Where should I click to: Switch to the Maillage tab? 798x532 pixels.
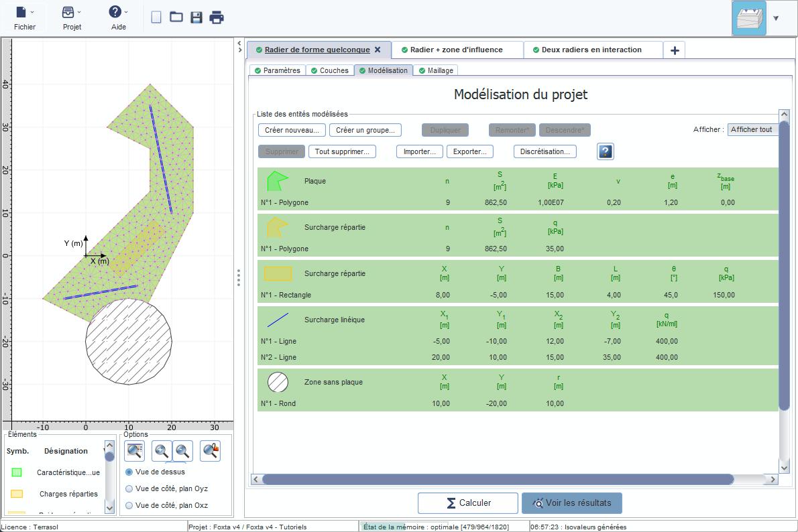click(435, 70)
